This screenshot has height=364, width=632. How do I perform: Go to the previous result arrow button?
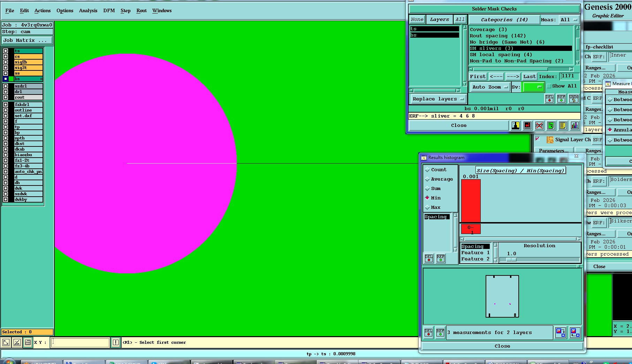[x=496, y=76]
